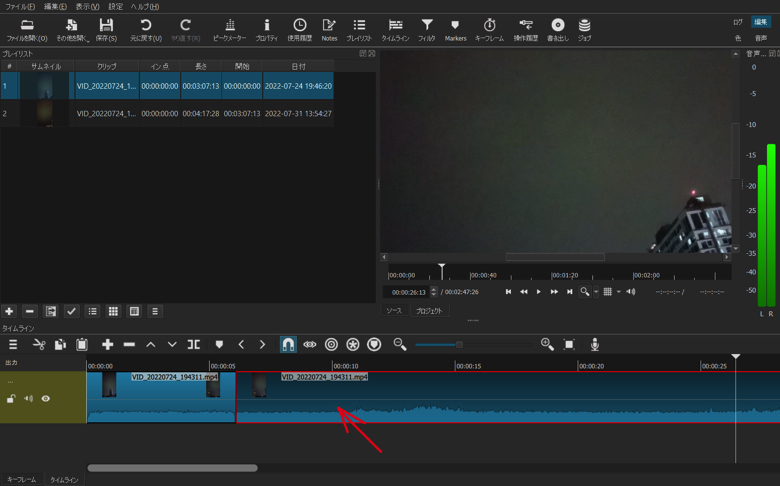780x486 pixels.
Task: Open the Notes panel icon
Action: [329, 30]
